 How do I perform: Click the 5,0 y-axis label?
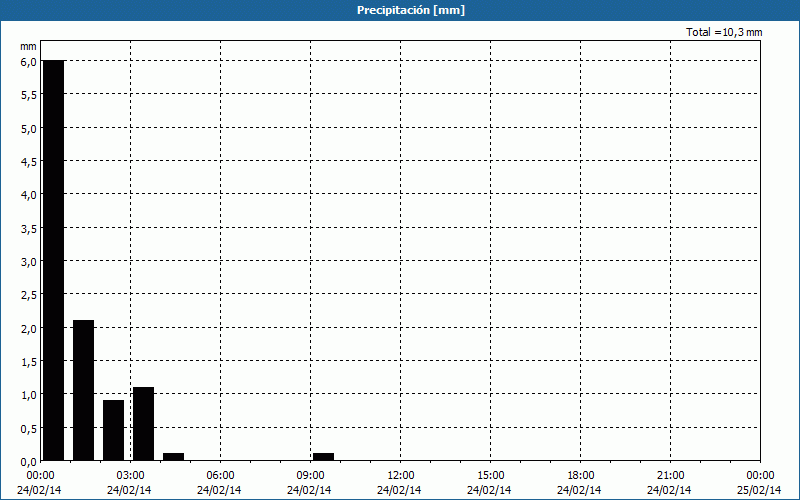pos(29,129)
